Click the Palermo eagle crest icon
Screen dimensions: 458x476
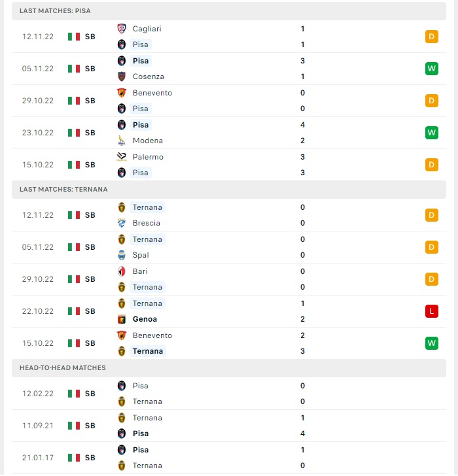pos(122,157)
